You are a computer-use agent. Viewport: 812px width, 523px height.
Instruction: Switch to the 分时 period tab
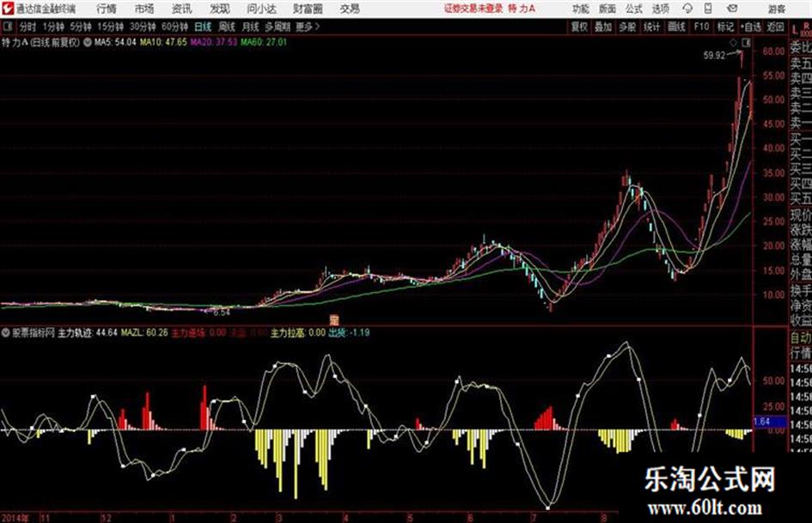(x=27, y=27)
